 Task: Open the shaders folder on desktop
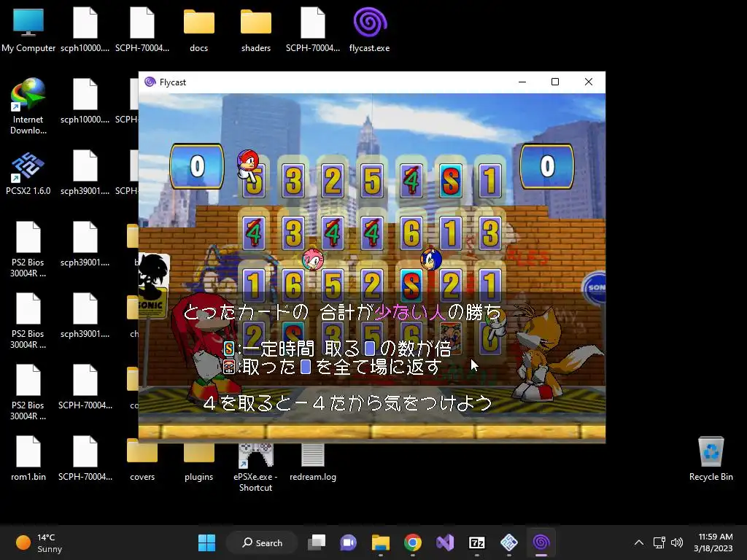[x=256, y=29]
